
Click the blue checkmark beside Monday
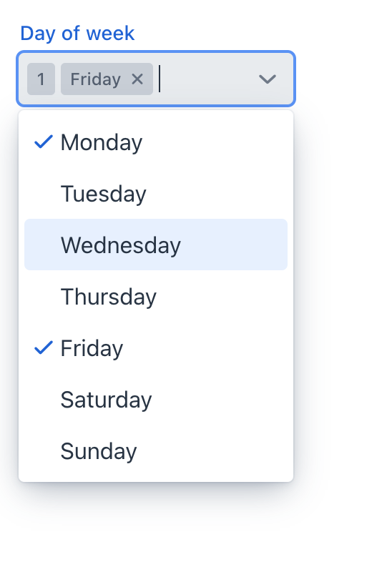pyautogui.click(x=44, y=142)
